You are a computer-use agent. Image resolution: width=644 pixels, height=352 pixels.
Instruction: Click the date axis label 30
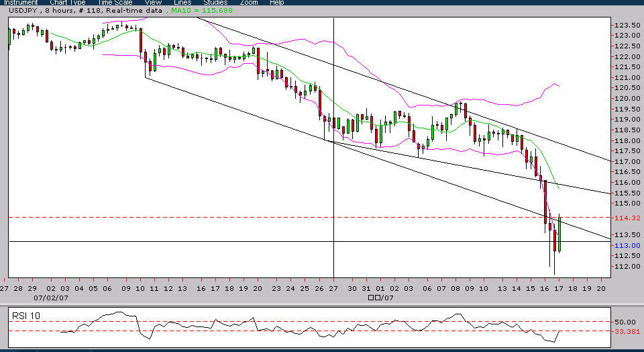[352, 289]
